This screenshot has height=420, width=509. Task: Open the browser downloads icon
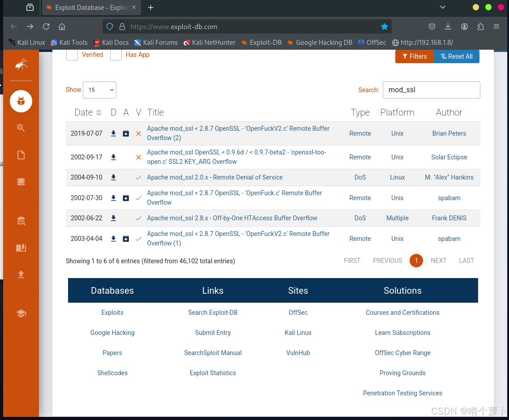click(x=448, y=26)
